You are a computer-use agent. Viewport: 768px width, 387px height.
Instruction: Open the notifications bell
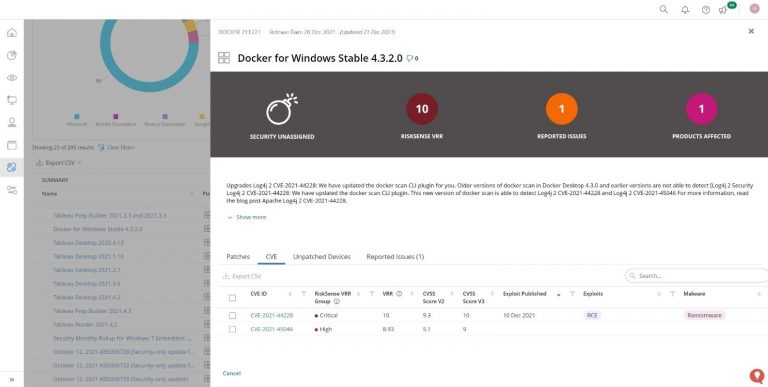point(685,10)
